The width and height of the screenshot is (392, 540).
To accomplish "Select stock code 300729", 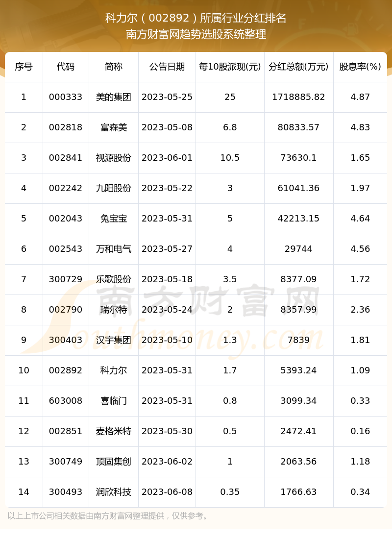I will pos(66,279).
